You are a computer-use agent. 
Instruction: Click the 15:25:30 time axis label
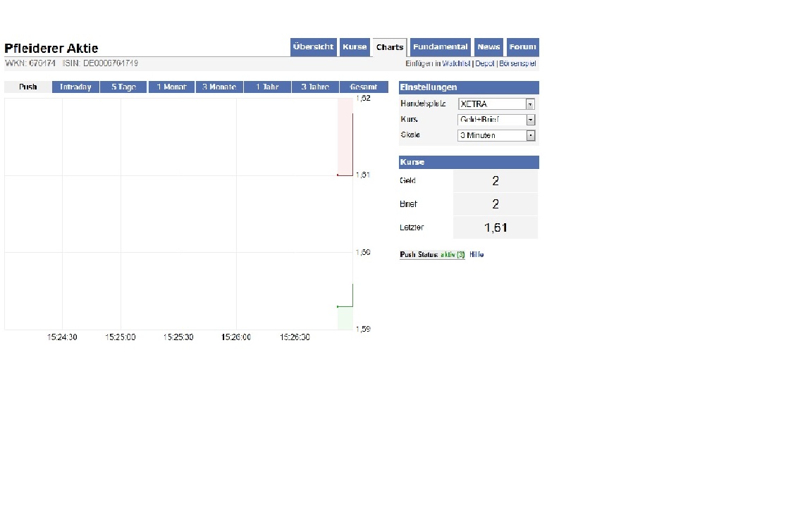[x=178, y=337]
